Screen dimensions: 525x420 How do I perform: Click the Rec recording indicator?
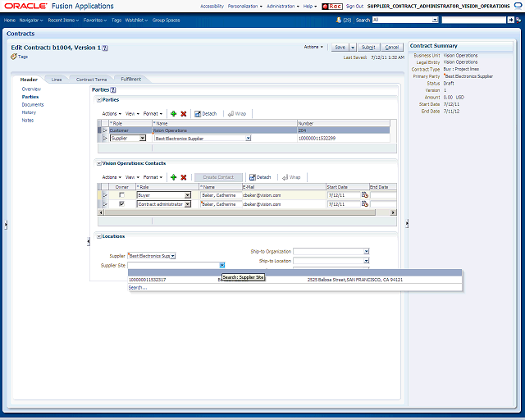(x=332, y=6)
